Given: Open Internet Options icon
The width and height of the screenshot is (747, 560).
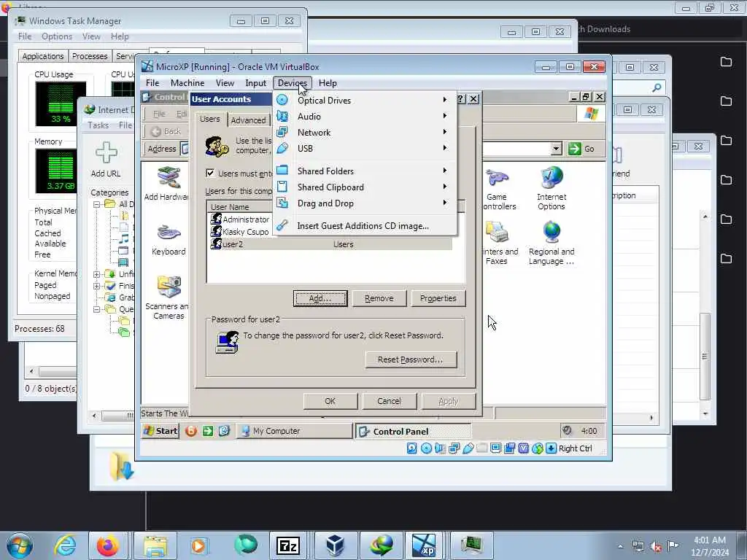Looking at the screenshot, I should coord(551,189).
